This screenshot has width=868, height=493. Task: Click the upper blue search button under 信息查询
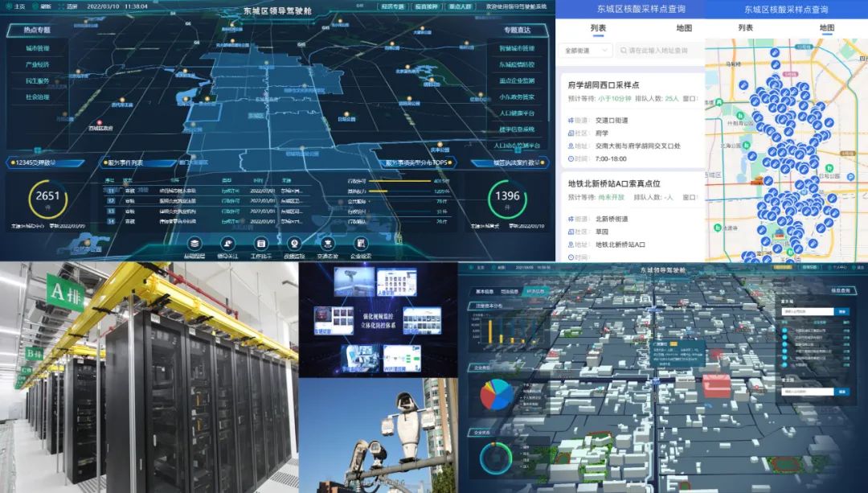pyautogui.click(x=842, y=312)
